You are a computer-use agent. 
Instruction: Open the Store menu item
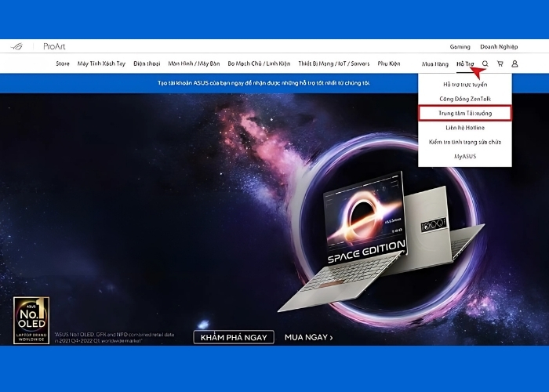[63, 64]
